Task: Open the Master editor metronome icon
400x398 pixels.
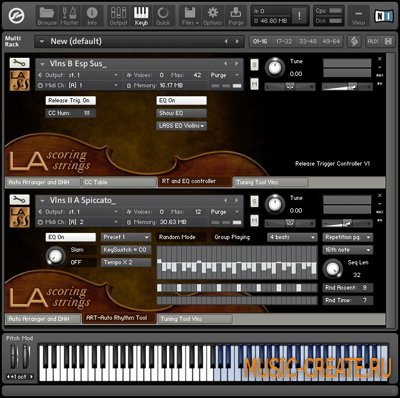Action: click(69, 16)
